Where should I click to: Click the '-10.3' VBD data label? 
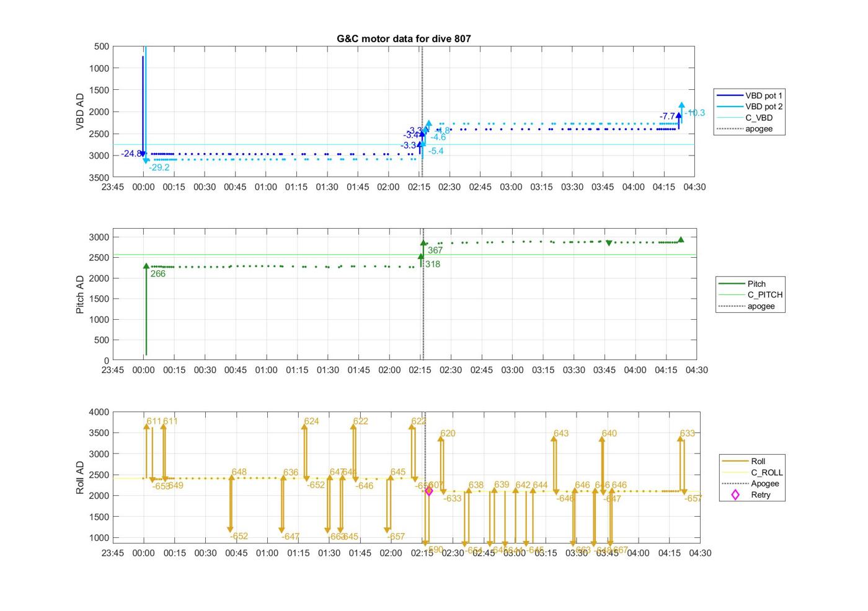point(695,113)
